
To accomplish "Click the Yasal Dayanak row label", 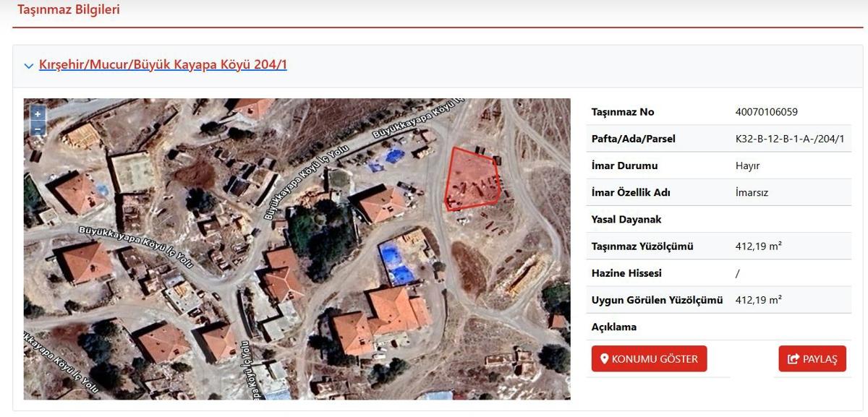I will (626, 219).
